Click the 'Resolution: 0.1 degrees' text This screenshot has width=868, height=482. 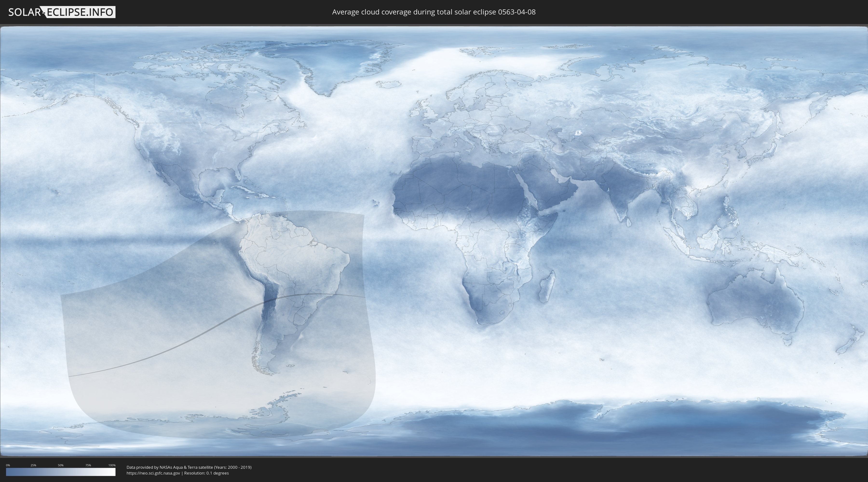pos(206,473)
